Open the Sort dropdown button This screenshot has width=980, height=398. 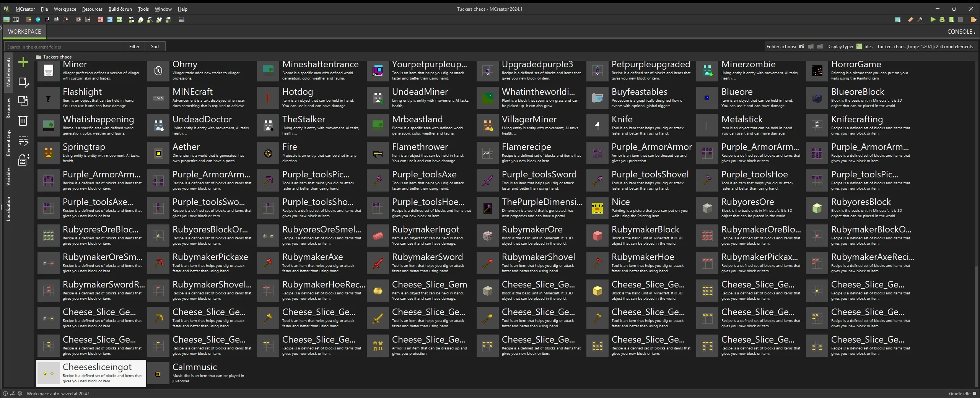[155, 47]
